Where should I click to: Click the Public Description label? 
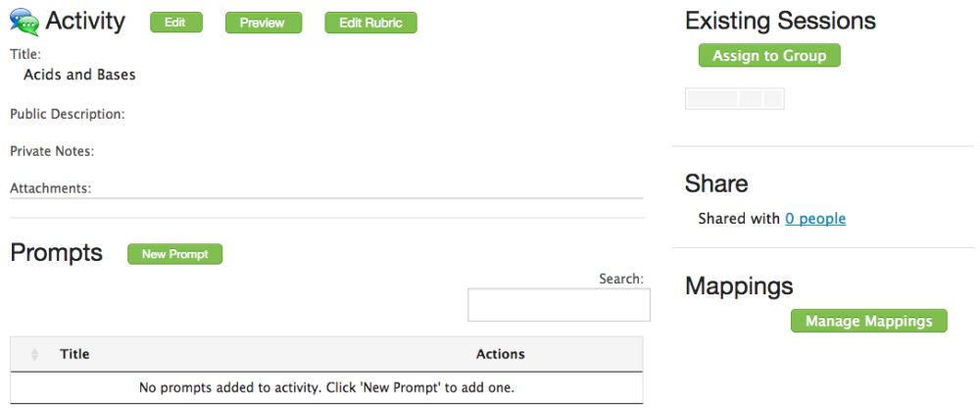(68, 114)
